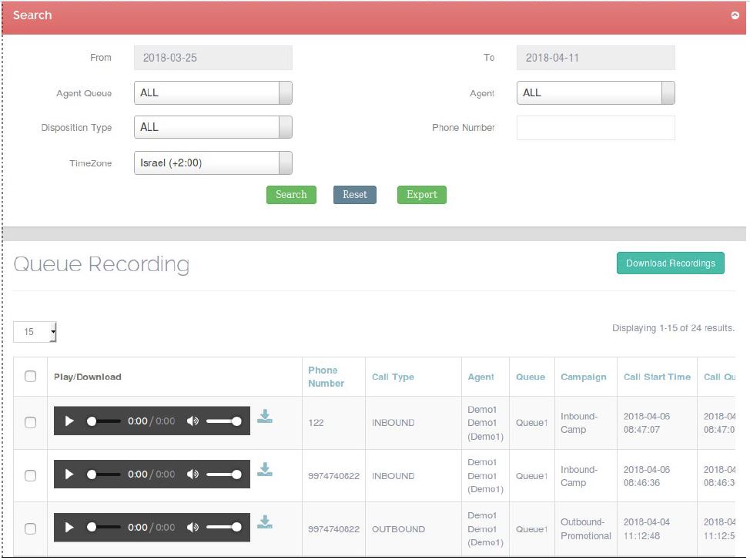The image size is (750, 560).
Task: Play the recording for phone number 122
Action: [69, 421]
